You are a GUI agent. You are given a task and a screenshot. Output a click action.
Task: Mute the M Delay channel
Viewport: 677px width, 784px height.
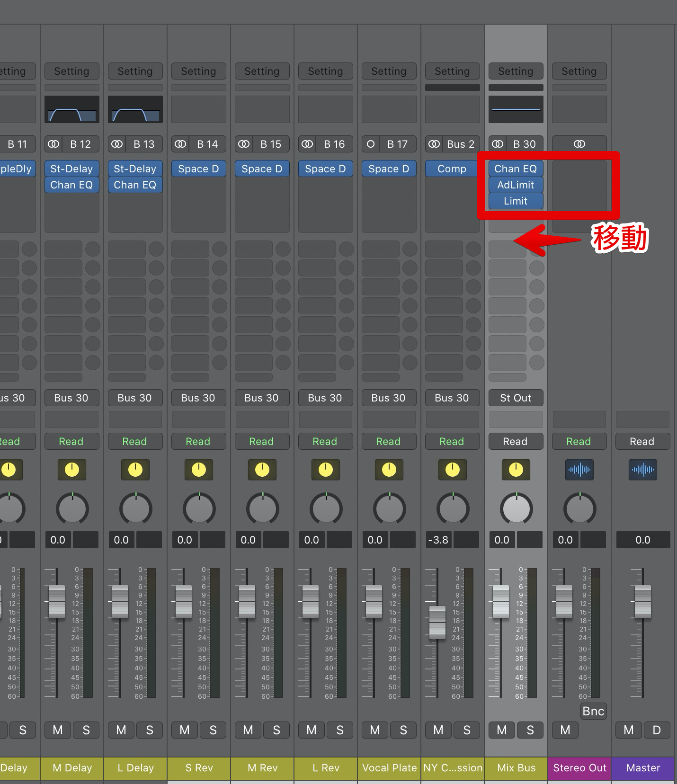pos(58,730)
